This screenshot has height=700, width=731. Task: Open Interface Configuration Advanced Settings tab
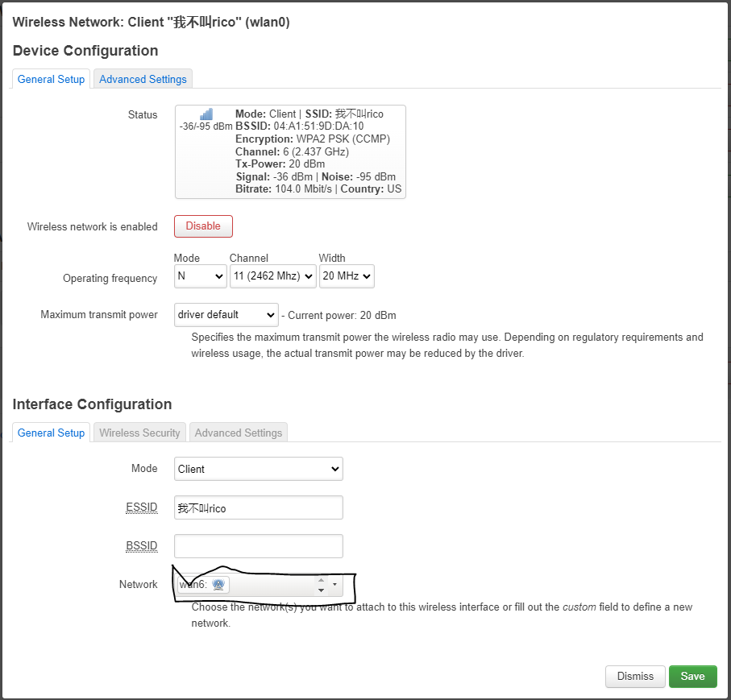[x=239, y=433]
